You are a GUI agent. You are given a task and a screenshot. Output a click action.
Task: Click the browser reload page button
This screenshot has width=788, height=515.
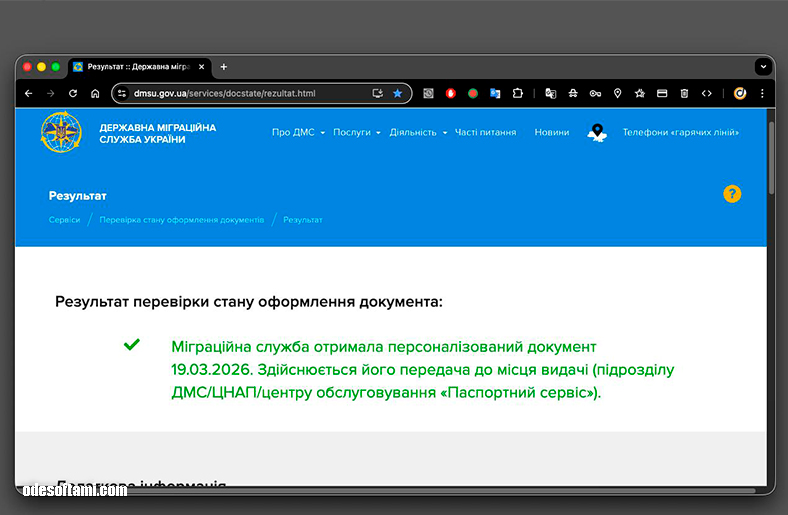pos(73,93)
